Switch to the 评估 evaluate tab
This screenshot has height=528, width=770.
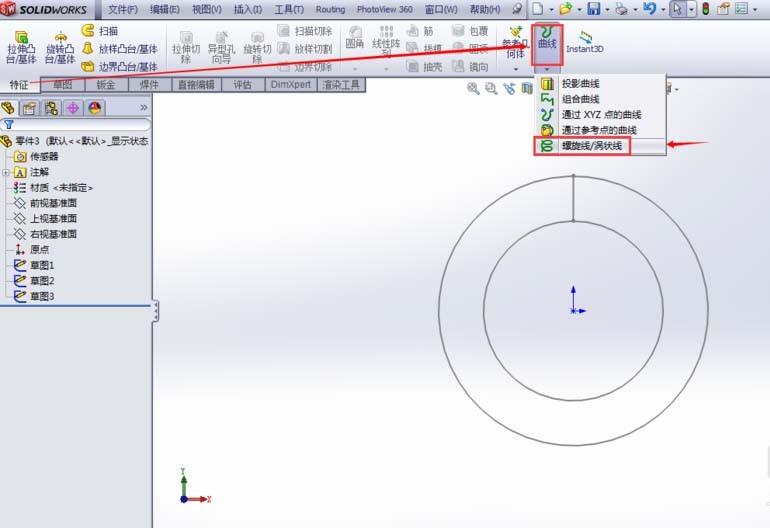click(243, 84)
